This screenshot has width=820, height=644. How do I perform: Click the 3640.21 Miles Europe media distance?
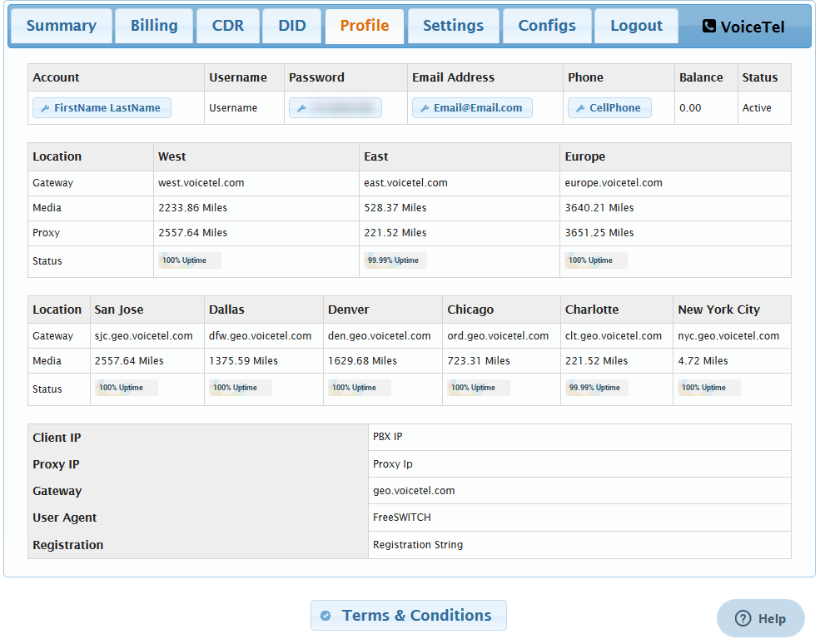[x=599, y=208]
